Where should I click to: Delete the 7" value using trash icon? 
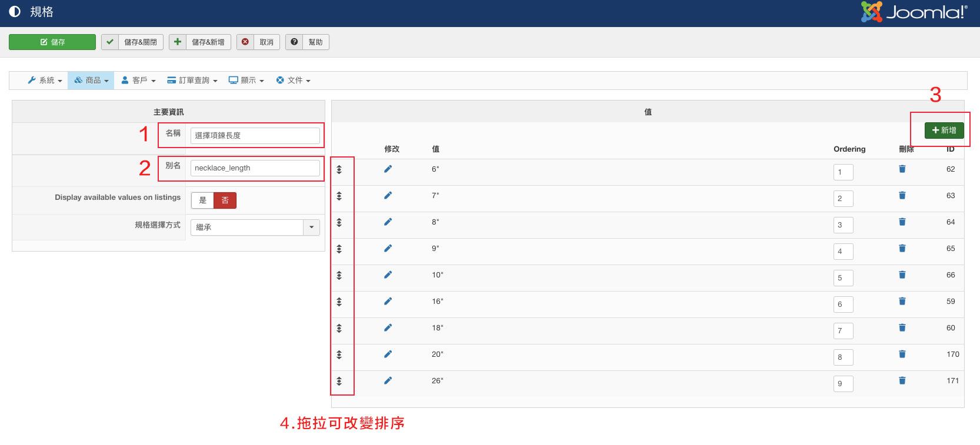tap(902, 196)
